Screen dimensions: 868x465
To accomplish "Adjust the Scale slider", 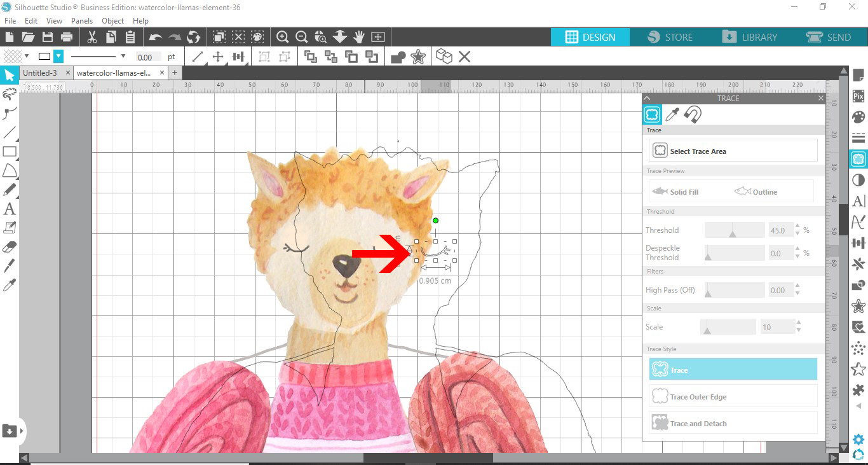I will pyautogui.click(x=728, y=327).
